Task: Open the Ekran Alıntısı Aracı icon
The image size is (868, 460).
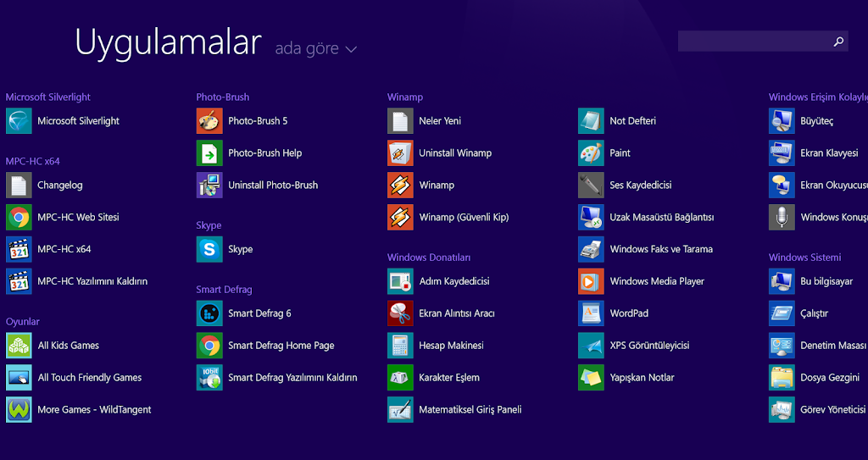Action: coord(400,313)
